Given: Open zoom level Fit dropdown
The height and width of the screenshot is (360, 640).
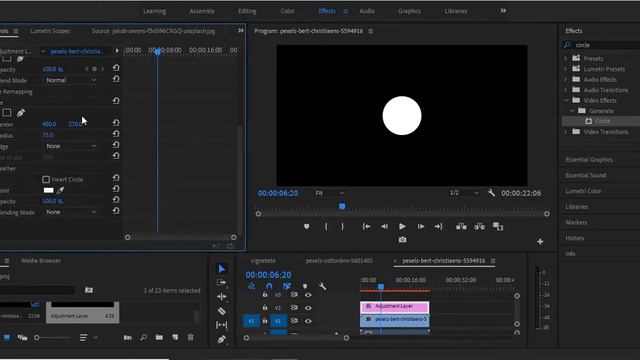Looking at the screenshot, I should [329, 193].
